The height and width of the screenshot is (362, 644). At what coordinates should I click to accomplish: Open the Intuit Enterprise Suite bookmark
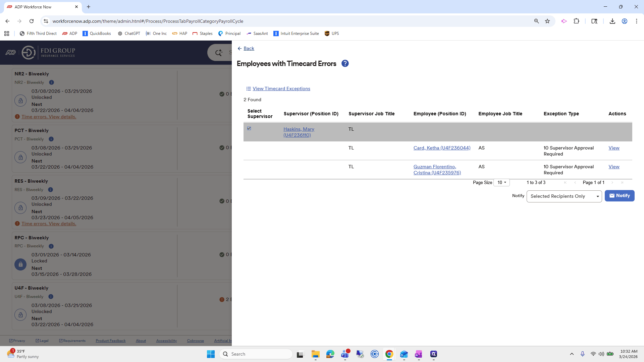296,34
